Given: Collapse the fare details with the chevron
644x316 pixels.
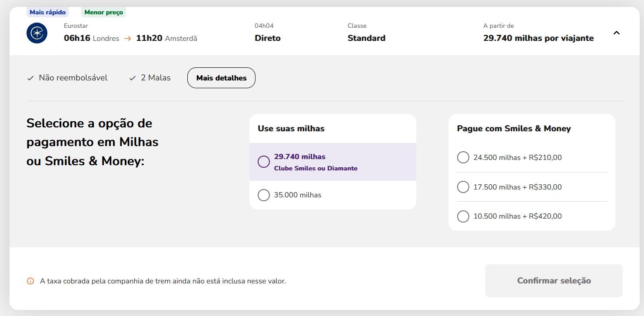Looking at the screenshot, I should click(x=616, y=33).
